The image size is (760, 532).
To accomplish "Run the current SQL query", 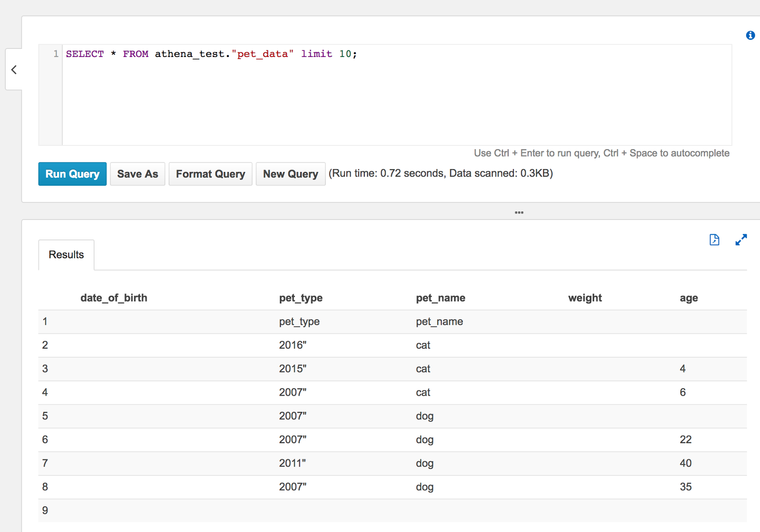I will click(72, 174).
